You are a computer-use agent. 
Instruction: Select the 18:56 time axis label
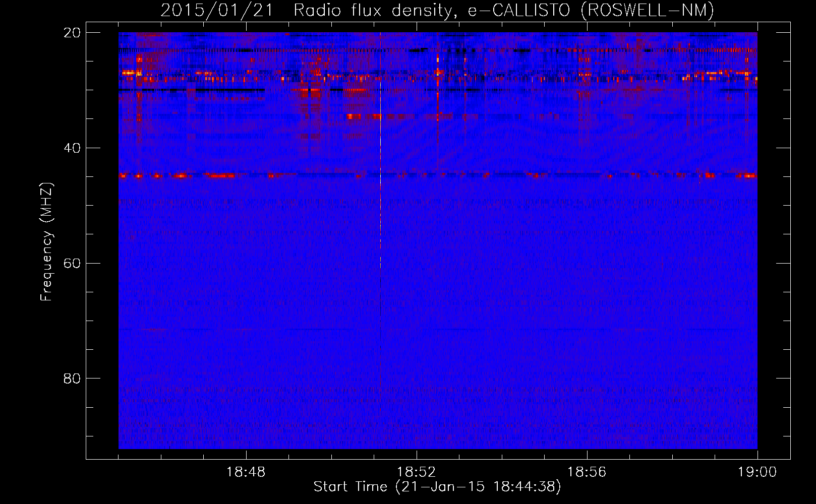(587, 472)
